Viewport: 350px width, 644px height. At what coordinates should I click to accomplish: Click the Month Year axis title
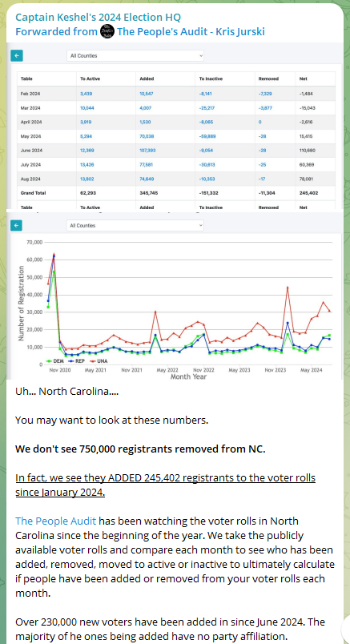click(188, 376)
